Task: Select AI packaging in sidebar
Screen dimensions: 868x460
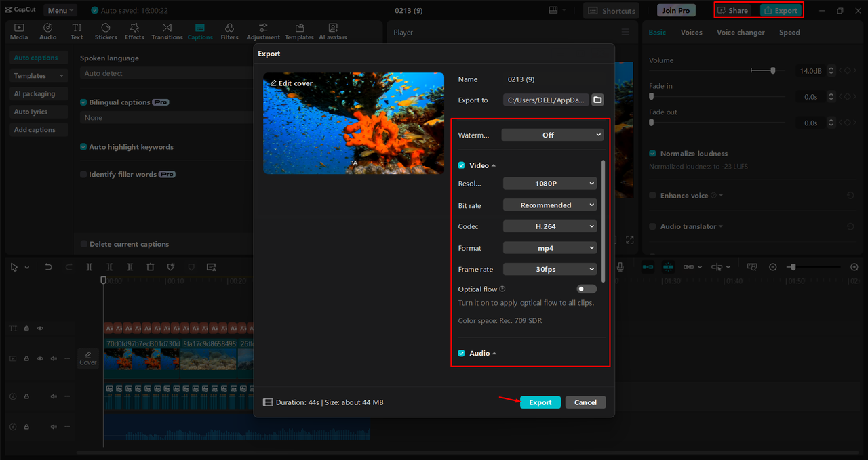Action: point(39,93)
